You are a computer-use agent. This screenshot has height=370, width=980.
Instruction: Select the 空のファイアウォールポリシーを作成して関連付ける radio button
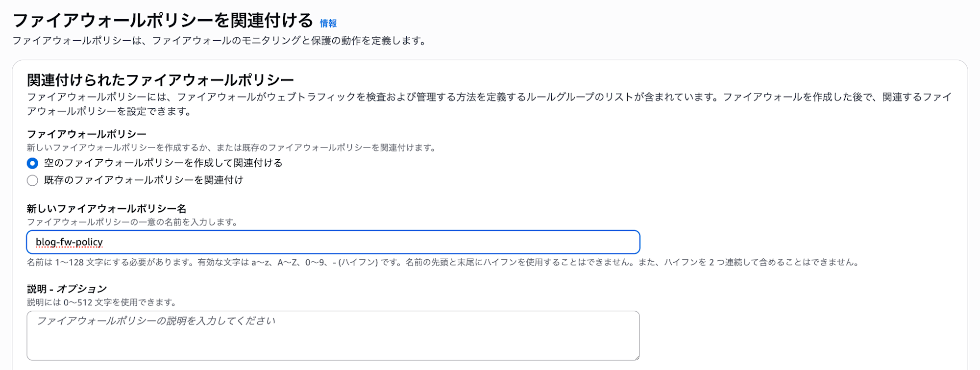[x=32, y=163]
